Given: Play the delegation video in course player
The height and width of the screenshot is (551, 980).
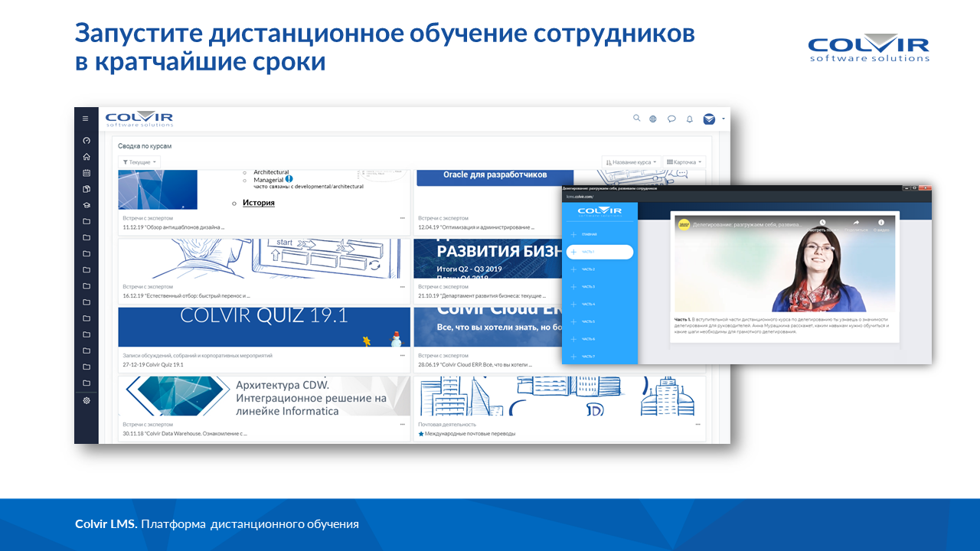Looking at the screenshot, I should click(785, 264).
